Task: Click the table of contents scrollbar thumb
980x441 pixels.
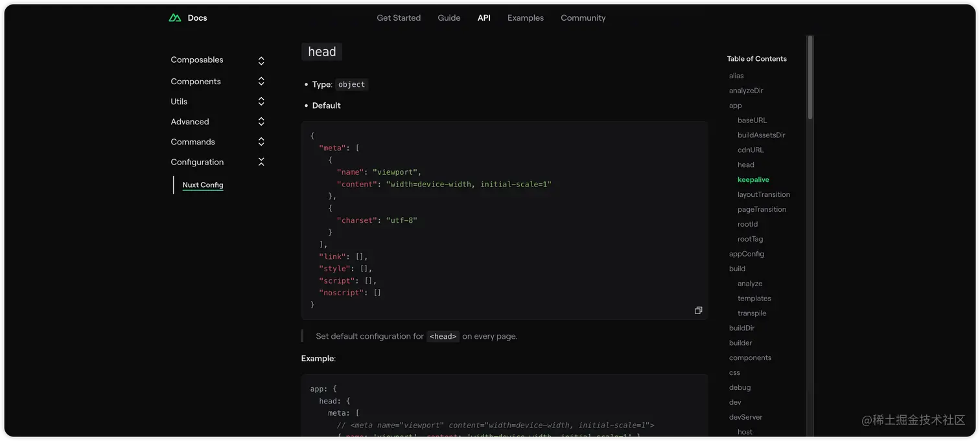Action: (x=810, y=78)
